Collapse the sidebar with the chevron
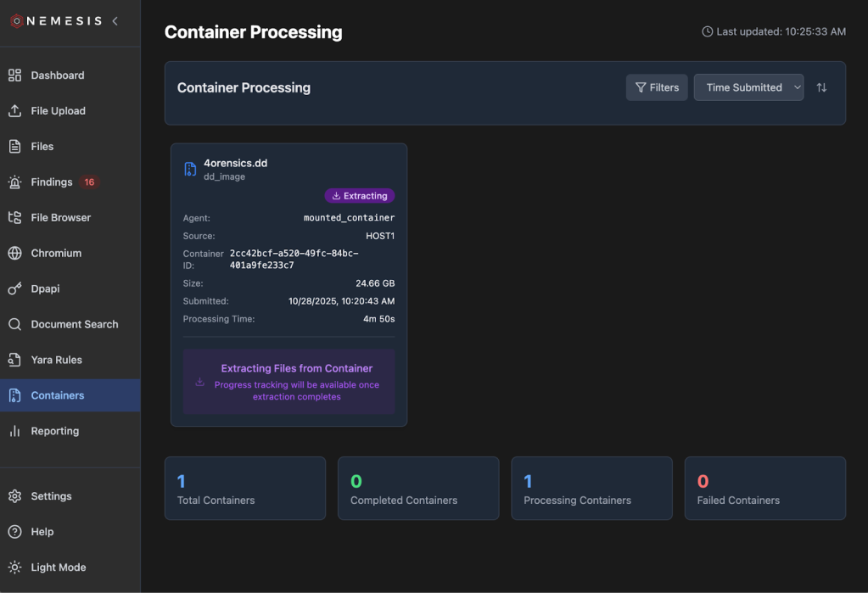 click(x=115, y=21)
